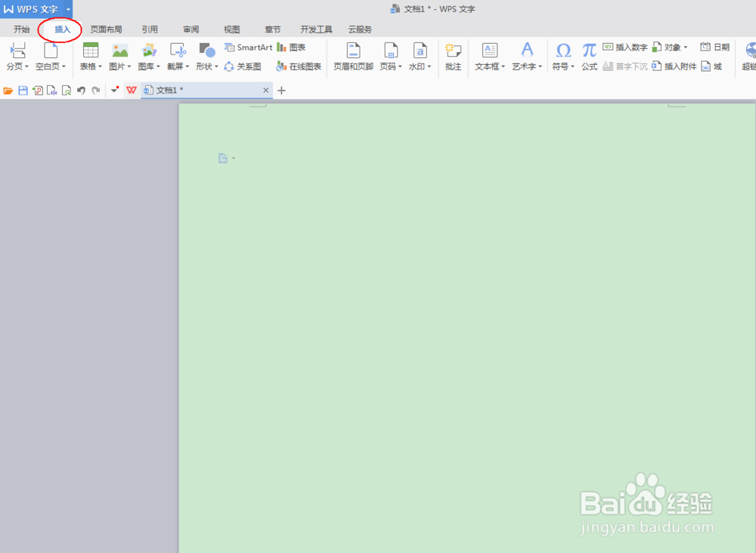Click the 在线图表 online chart button
The width and height of the screenshot is (756, 553).
point(299,66)
